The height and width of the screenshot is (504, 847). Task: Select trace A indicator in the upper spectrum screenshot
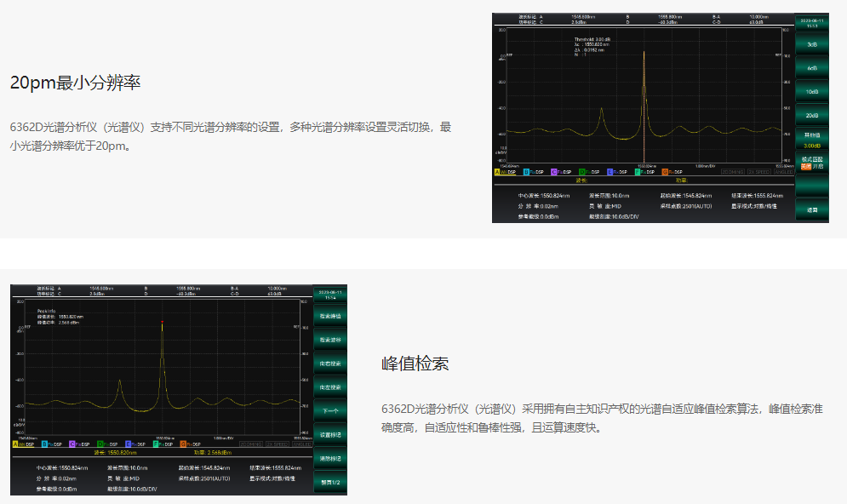coord(498,172)
